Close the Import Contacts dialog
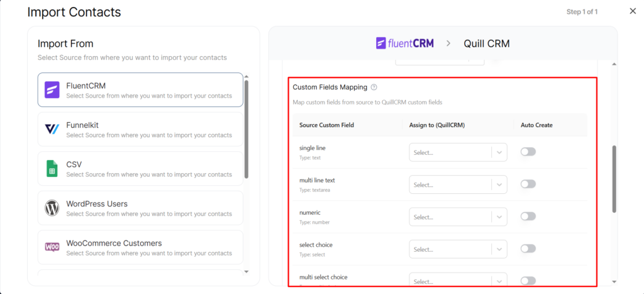 pos(633,11)
